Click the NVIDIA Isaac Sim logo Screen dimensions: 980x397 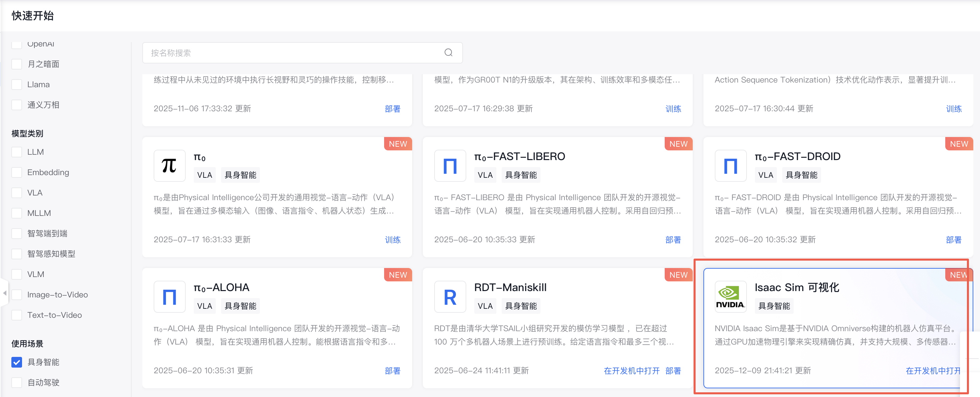pyautogui.click(x=730, y=296)
